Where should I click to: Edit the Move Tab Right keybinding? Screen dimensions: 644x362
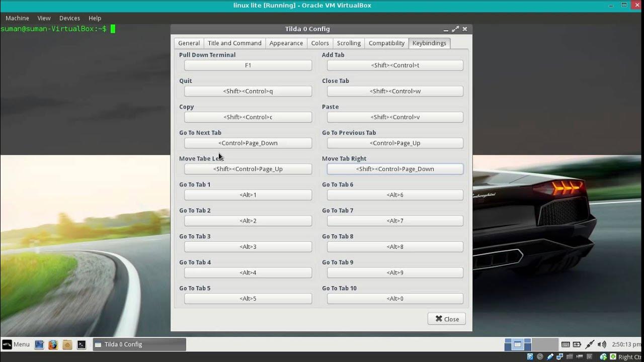(395, 169)
